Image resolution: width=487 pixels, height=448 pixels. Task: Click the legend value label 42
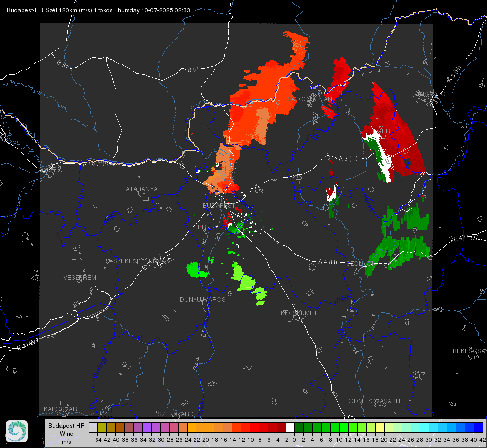pos(482,440)
